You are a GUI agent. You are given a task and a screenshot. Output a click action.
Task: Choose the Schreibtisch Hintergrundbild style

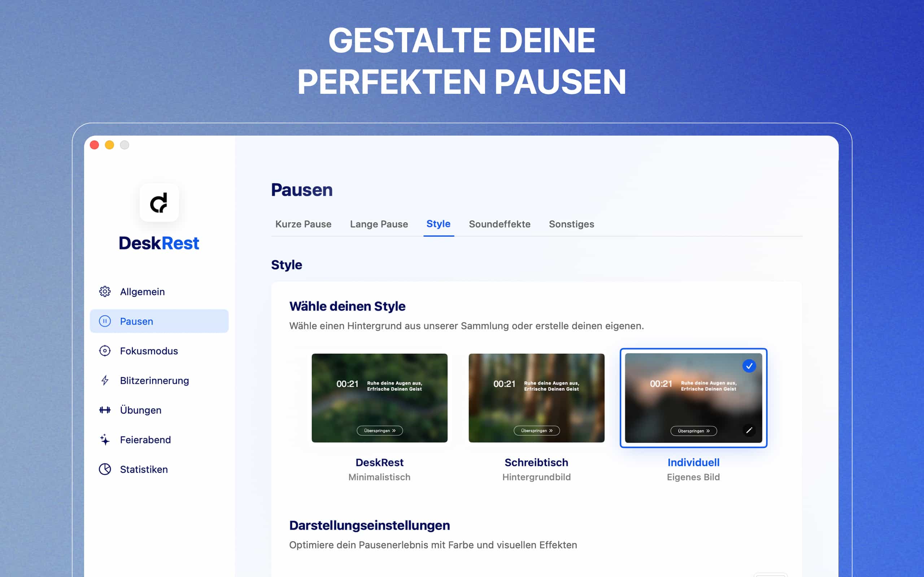(536, 398)
